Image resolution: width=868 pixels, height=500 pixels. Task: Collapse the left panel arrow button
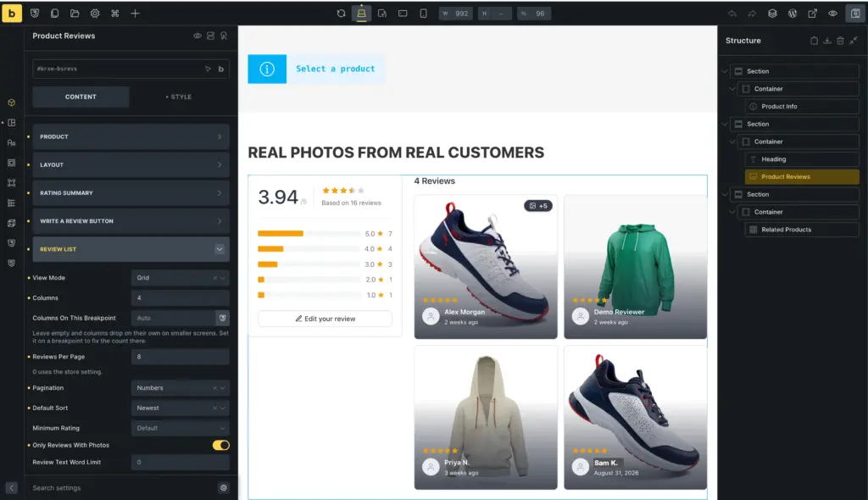(x=12, y=488)
